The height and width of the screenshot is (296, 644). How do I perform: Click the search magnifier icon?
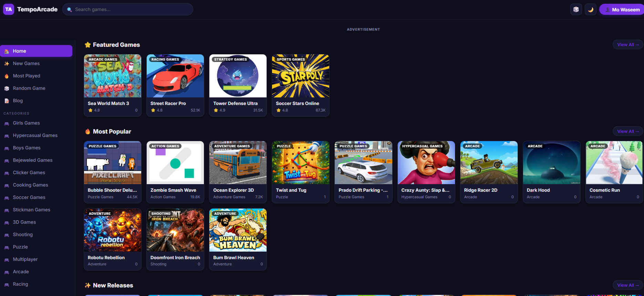(x=69, y=10)
